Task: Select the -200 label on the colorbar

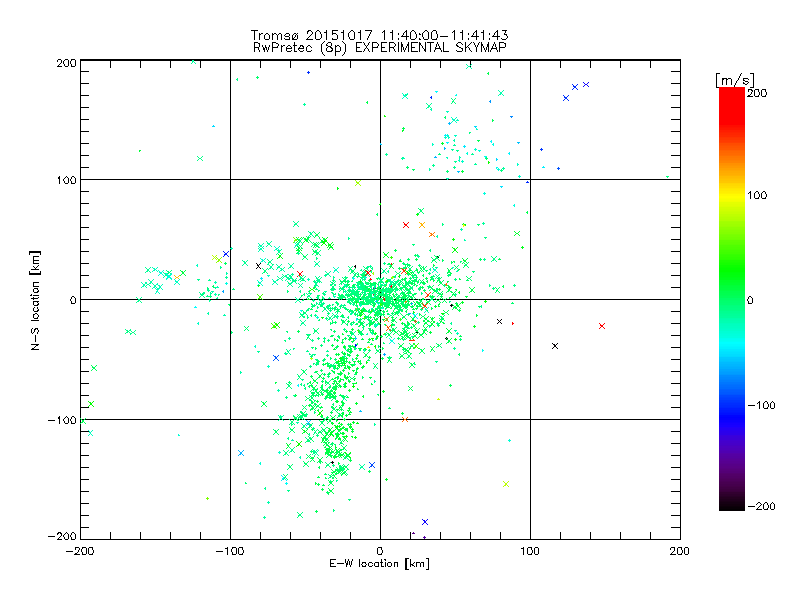Action: pyautogui.click(x=761, y=506)
